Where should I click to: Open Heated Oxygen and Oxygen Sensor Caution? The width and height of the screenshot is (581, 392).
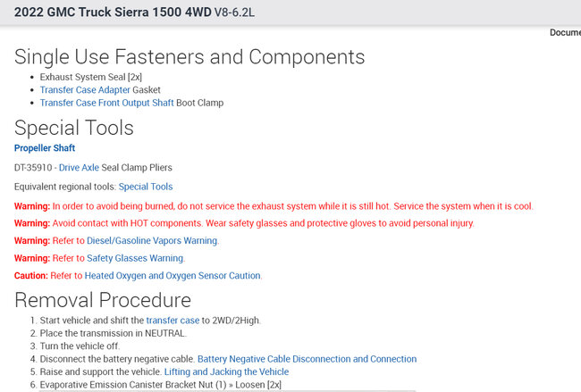tap(173, 276)
